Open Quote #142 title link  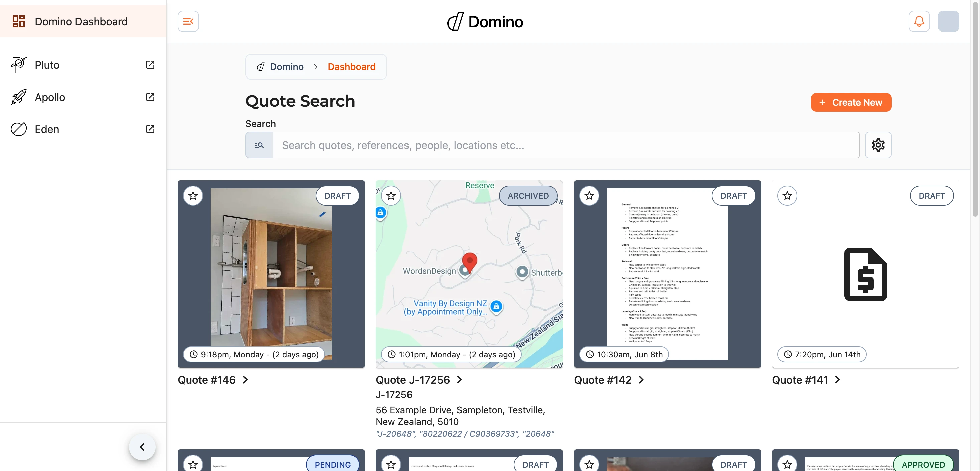coord(603,380)
